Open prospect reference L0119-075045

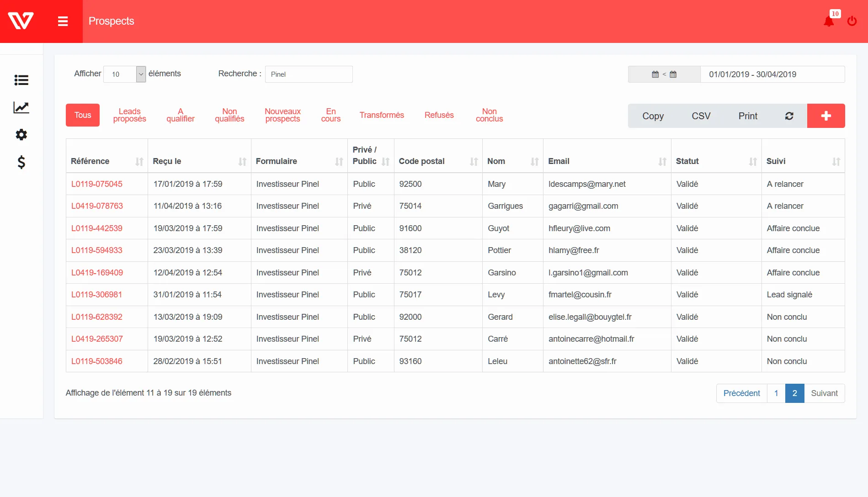pos(97,184)
